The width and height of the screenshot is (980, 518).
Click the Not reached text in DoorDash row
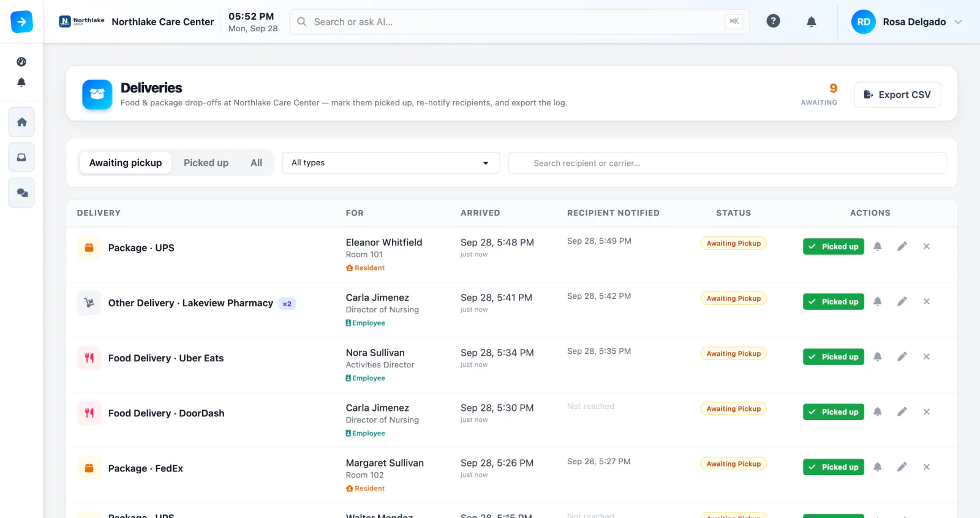(590, 407)
